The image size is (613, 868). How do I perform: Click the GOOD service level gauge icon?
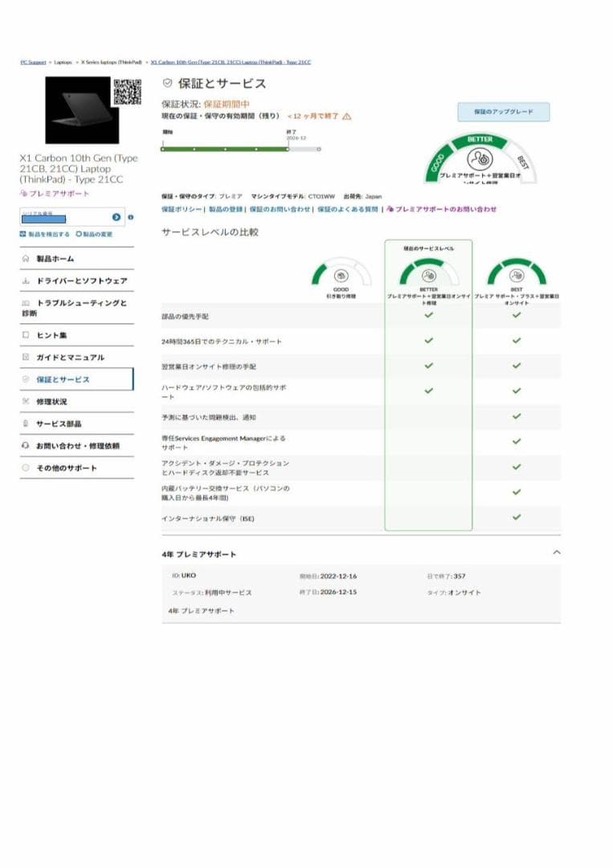point(341,272)
